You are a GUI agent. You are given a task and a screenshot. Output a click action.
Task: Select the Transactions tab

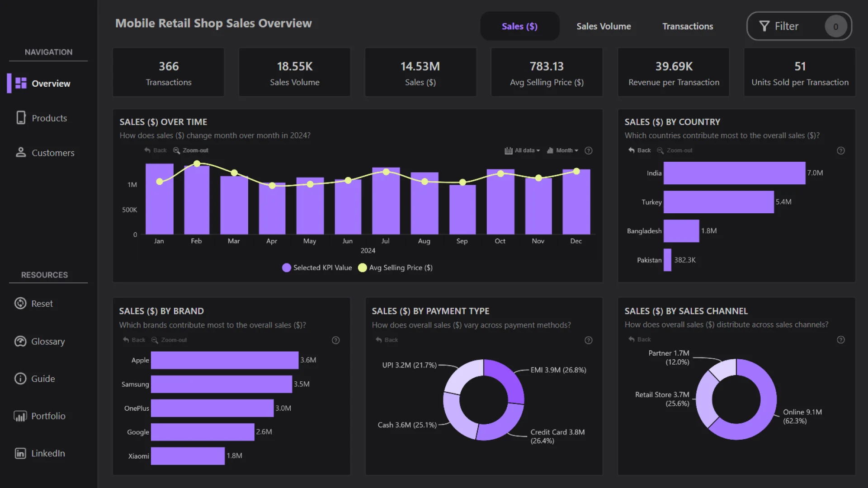[687, 26]
